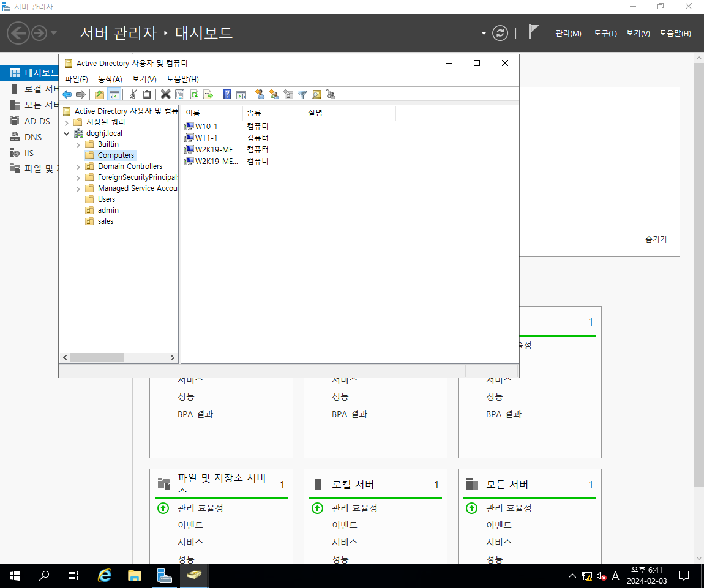Expand the 저장된 쿼리 tree node

(x=67, y=122)
